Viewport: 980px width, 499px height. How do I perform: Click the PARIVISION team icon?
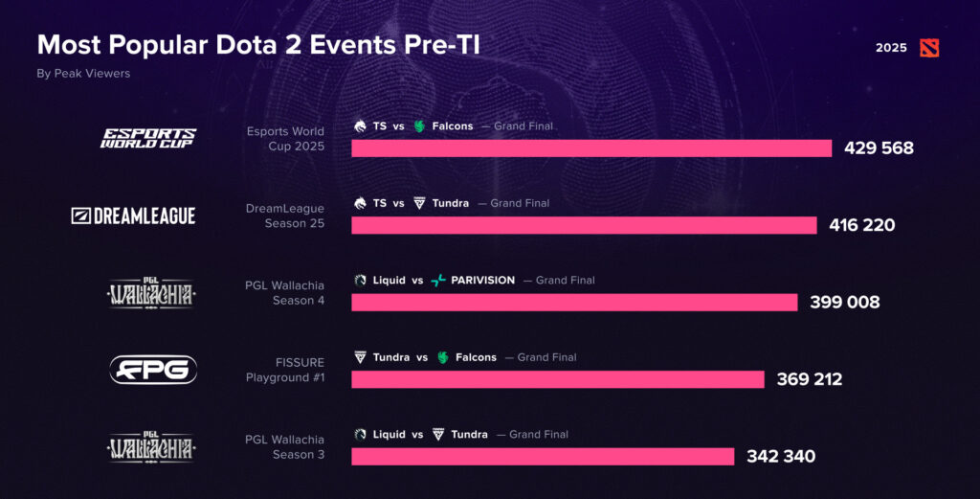click(438, 280)
